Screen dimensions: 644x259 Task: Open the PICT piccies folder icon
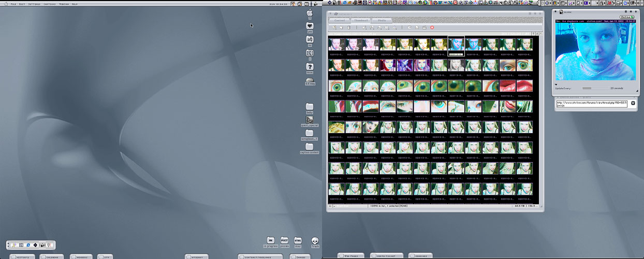tap(284, 240)
